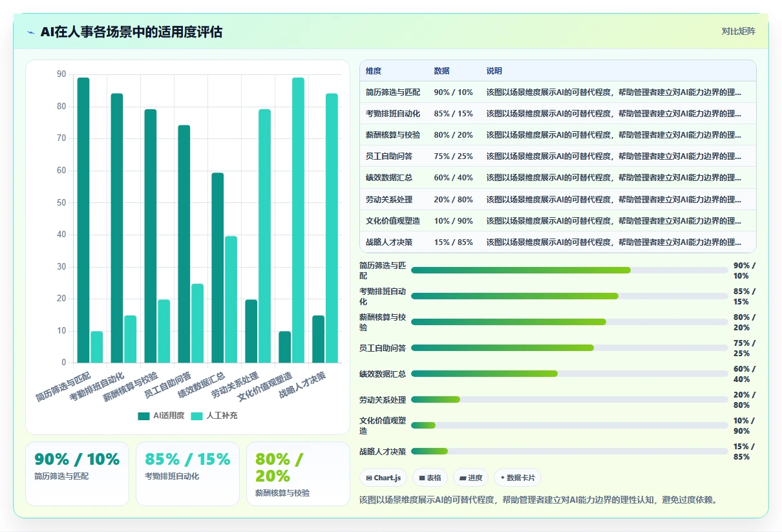Screen dimensions: 782x532
Task: Click the 文化价值观塑造 progress bar
Action: point(569,425)
